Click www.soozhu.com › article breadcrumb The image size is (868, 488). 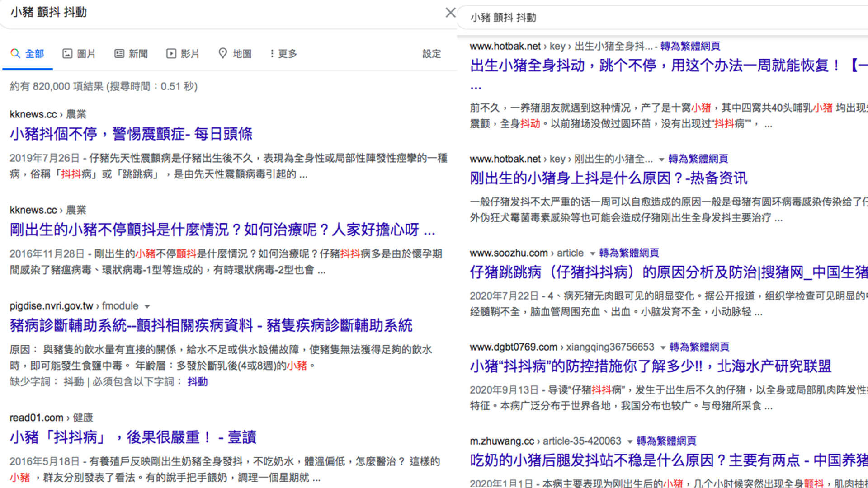point(527,253)
